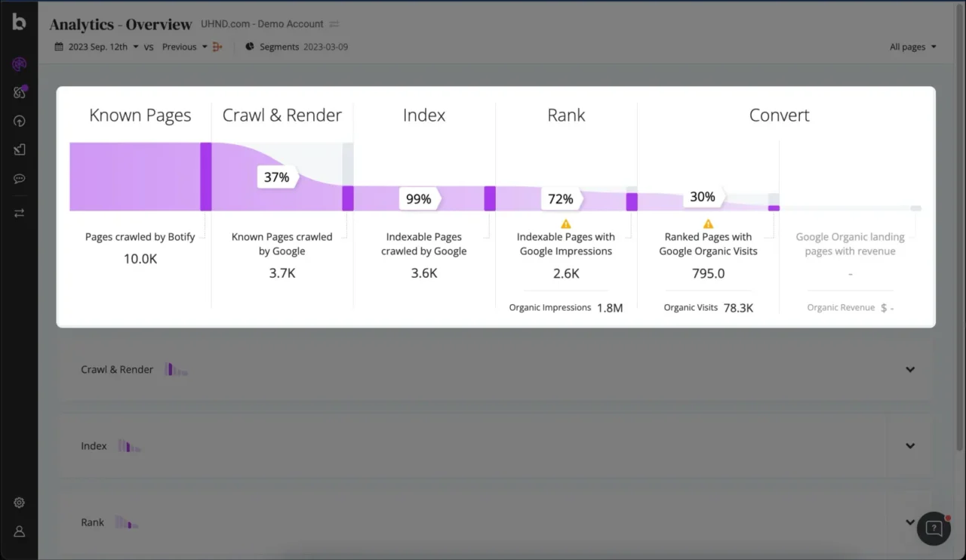Click the 72% funnel rate badge
This screenshot has height=560, width=966.
[561, 199]
